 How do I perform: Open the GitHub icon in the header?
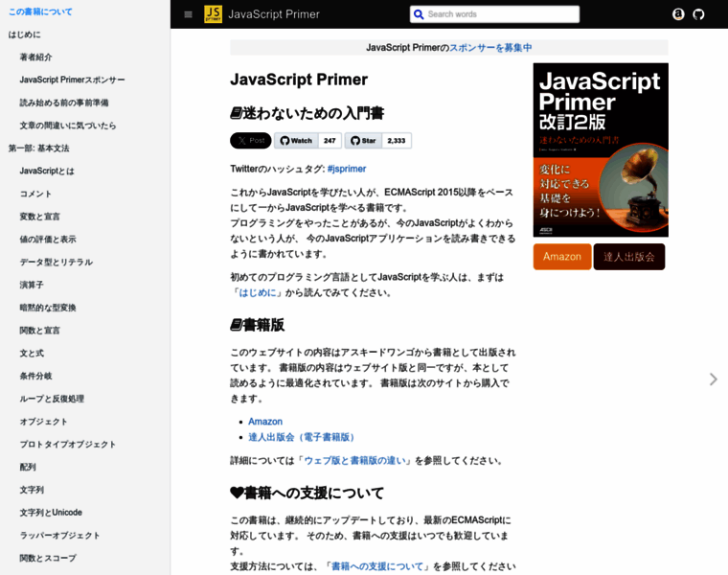pyautogui.click(x=698, y=14)
